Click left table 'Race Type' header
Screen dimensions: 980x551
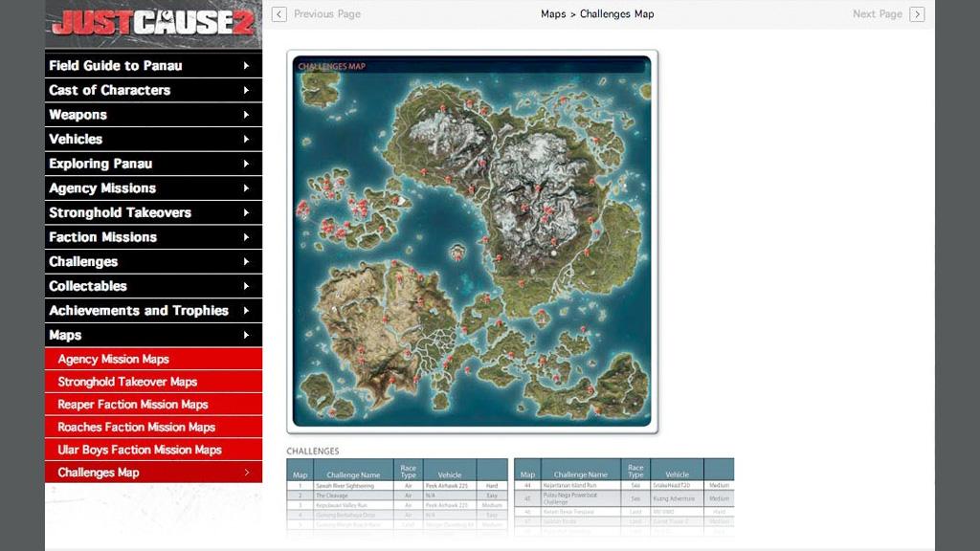click(x=408, y=471)
